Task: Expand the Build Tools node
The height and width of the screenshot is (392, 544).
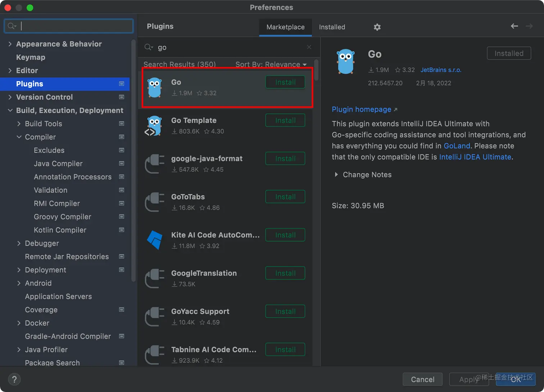Action: click(19, 124)
